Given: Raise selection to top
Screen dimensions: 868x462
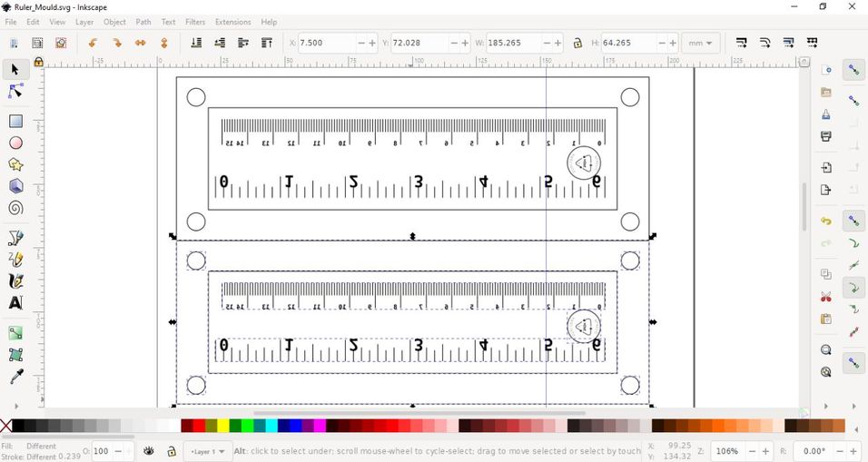Looking at the screenshot, I should [x=267, y=43].
